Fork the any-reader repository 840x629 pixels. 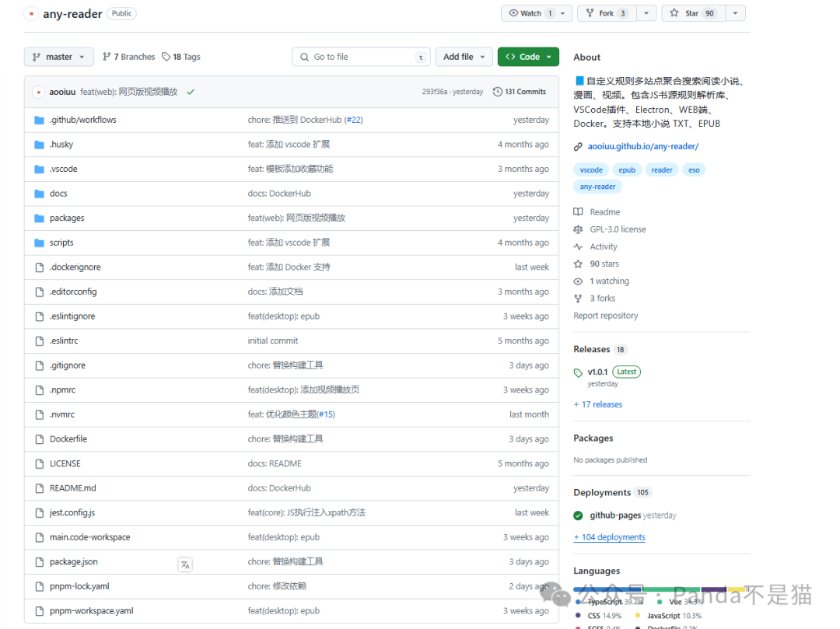coord(607,13)
